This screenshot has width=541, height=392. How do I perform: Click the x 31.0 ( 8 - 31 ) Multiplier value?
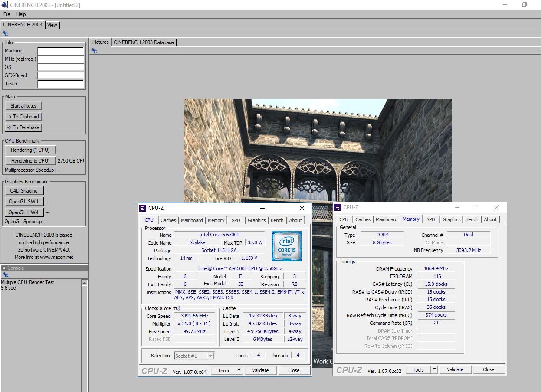coord(194,323)
